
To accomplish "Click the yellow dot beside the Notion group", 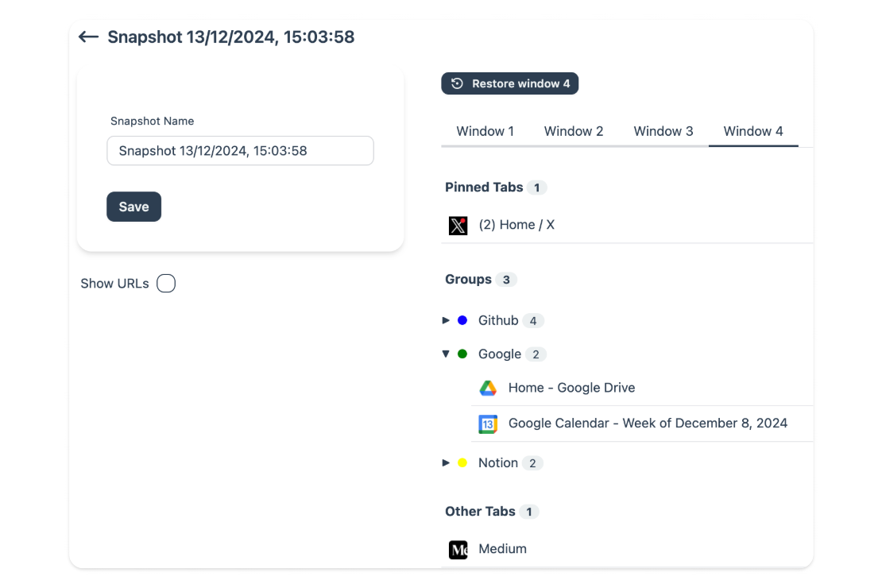I will click(463, 462).
